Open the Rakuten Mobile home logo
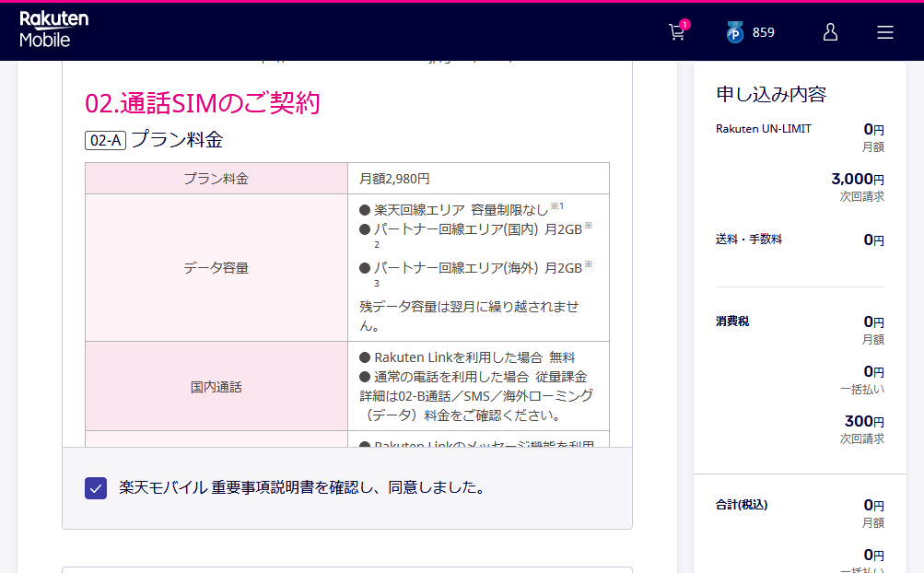Viewport: 924px width, 573px height. (53, 29)
